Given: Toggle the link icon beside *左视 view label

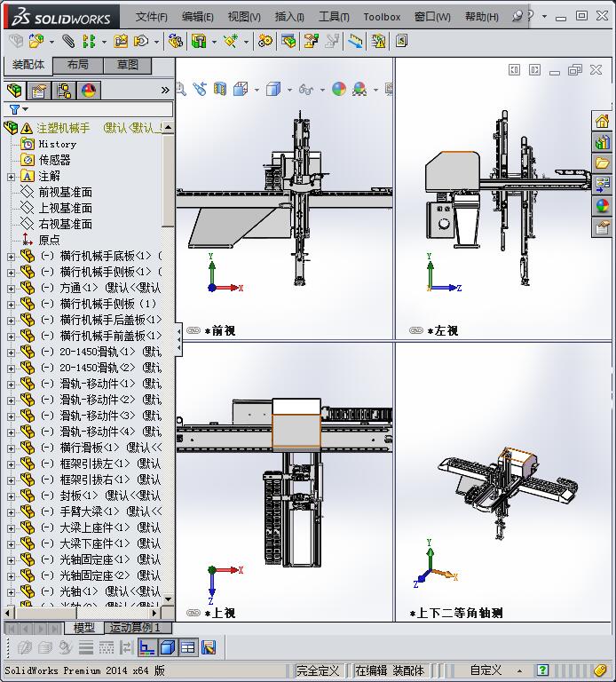Looking at the screenshot, I should tap(415, 330).
